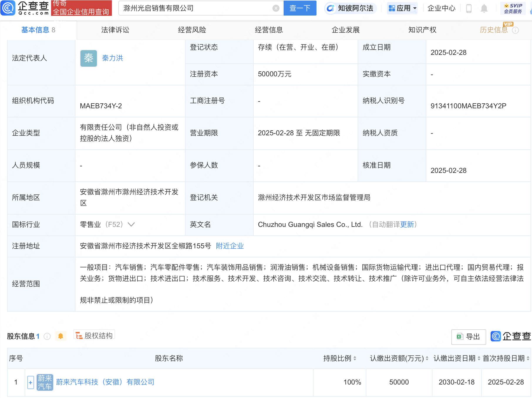Open the 历史信息 VIP tab

[x=494, y=30]
